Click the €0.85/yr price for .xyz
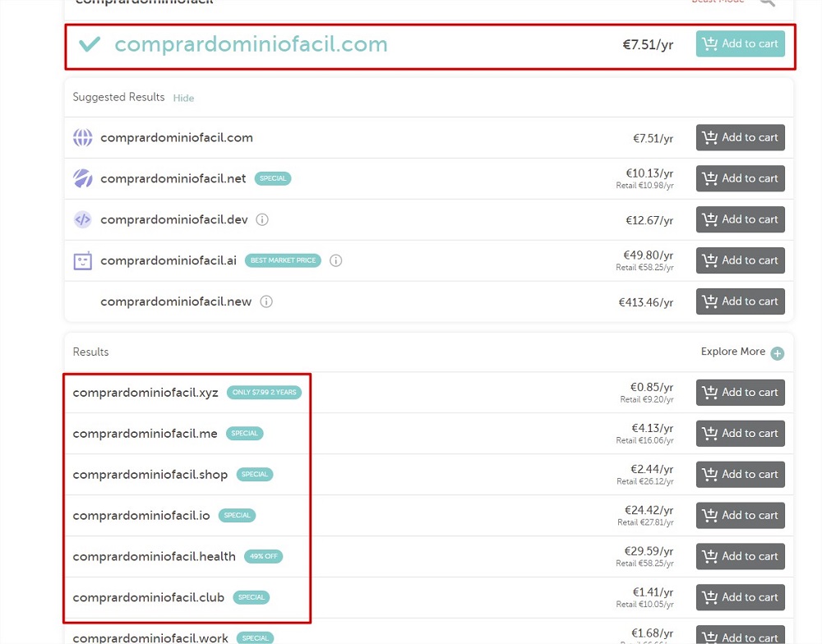Viewport: 822px width, 644px height. 652,387
